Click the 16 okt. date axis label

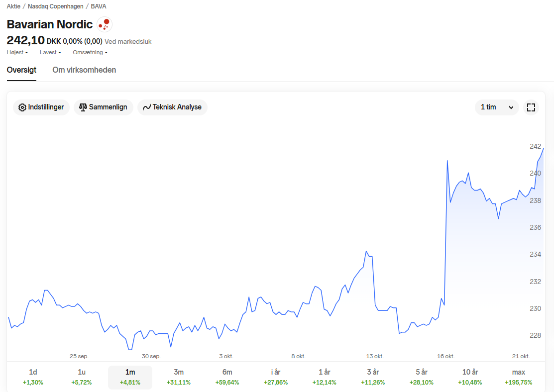point(446,356)
